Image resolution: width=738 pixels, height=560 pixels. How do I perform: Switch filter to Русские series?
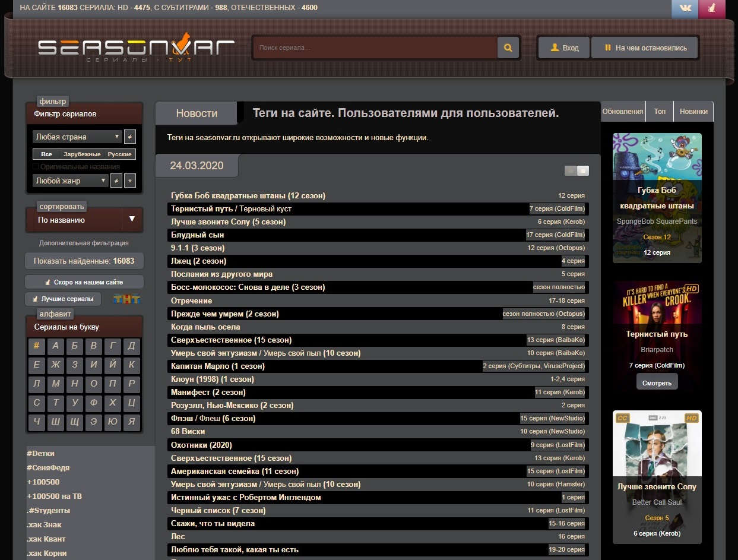point(119,154)
